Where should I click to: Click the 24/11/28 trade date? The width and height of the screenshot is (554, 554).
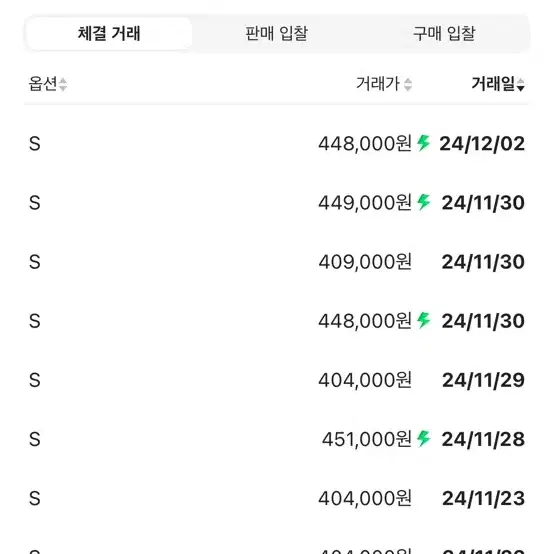tap(483, 440)
